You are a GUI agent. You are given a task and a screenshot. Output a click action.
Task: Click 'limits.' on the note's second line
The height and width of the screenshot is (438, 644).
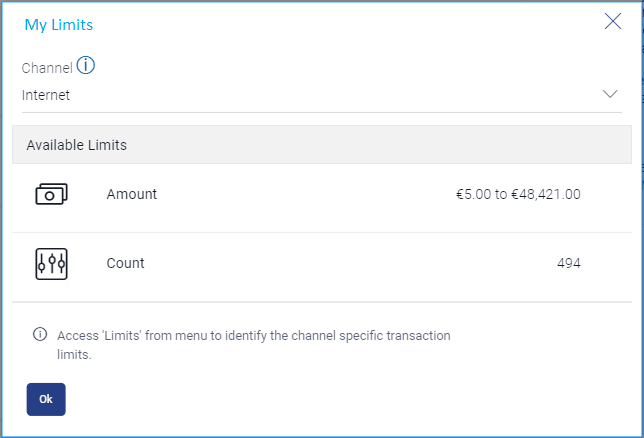coord(75,354)
